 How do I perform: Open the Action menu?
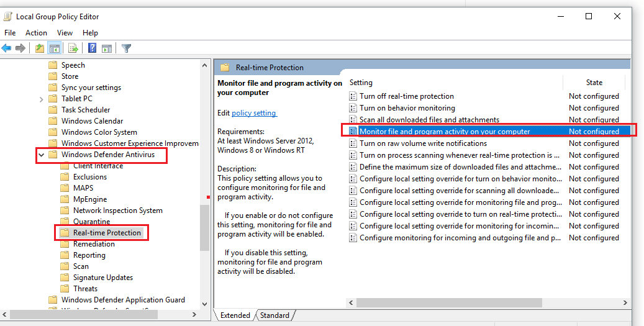point(36,33)
